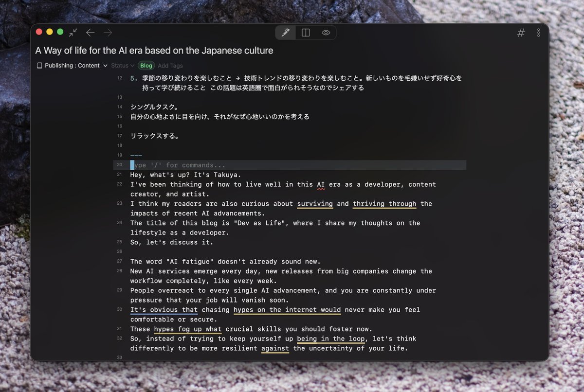Click the line "So, let's discuss it."
The width and height of the screenshot is (584, 392).
[x=172, y=242]
